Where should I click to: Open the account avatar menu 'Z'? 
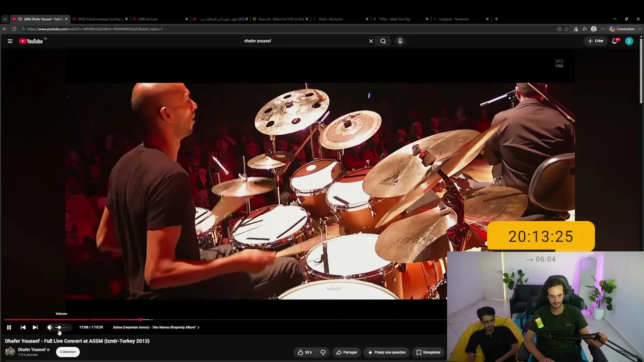pyautogui.click(x=629, y=41)
